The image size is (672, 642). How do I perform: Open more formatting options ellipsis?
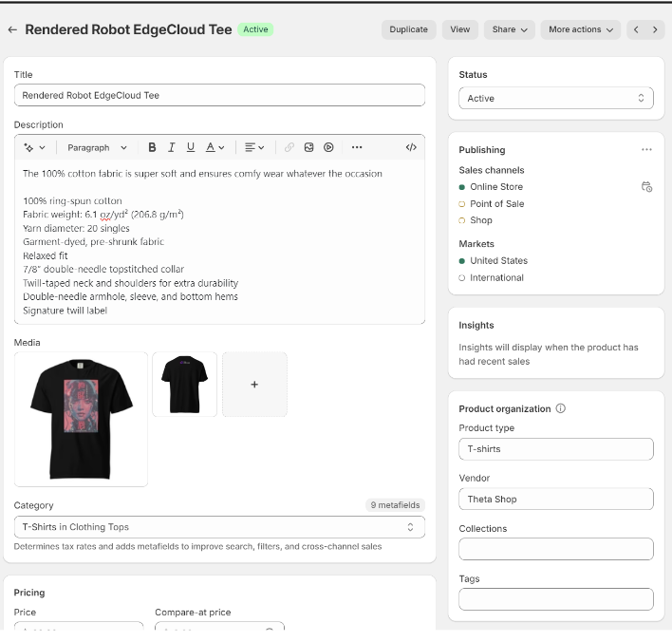tap(357, 147)
